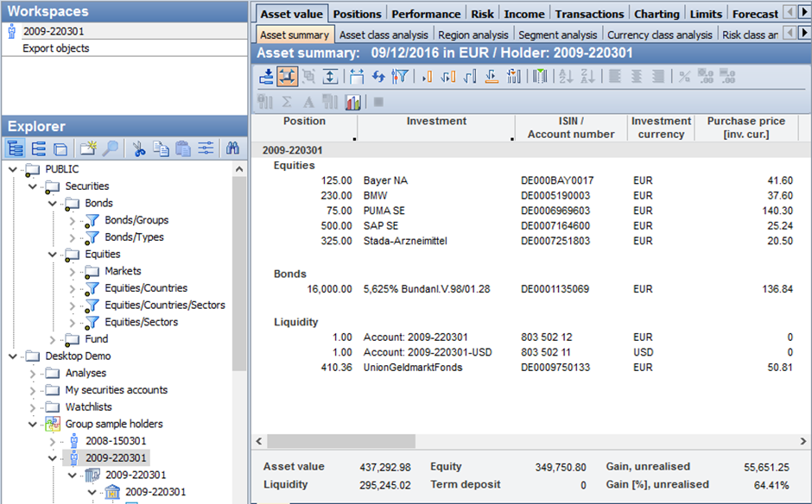Open the Region analysis sub-tab
This screenshot has width=812, height=504.
coord(473,35)
